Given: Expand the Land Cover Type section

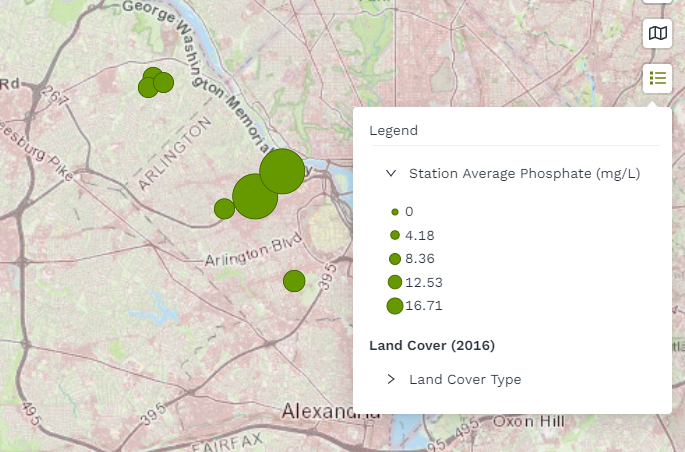Looking at the screenshot, I should coord(391,379).
